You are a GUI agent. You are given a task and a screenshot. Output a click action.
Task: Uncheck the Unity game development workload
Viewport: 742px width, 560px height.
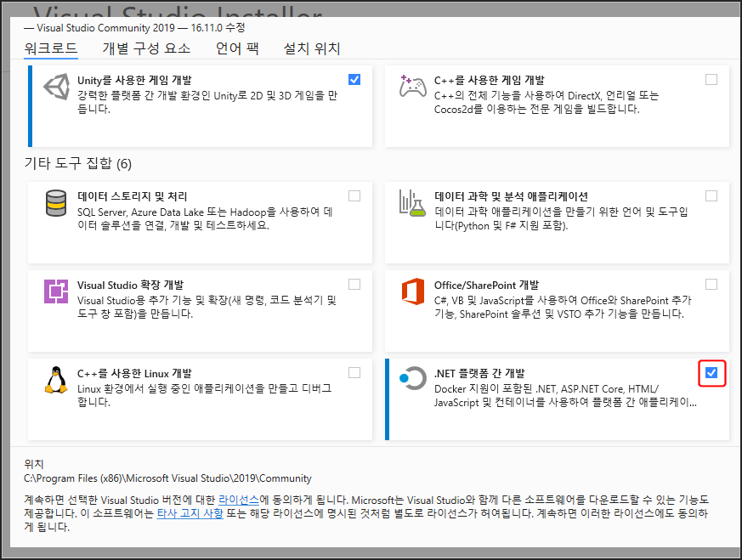[x=354, y=80]
